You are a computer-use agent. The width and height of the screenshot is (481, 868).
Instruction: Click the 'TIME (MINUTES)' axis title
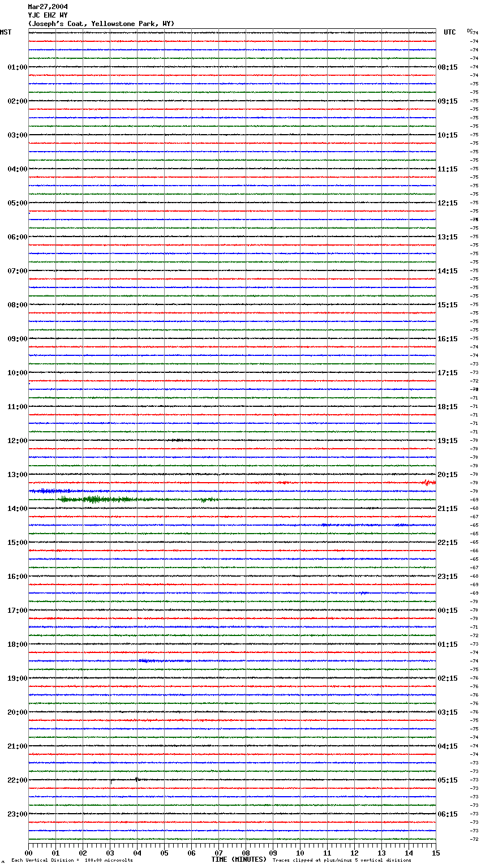point(239,860)
